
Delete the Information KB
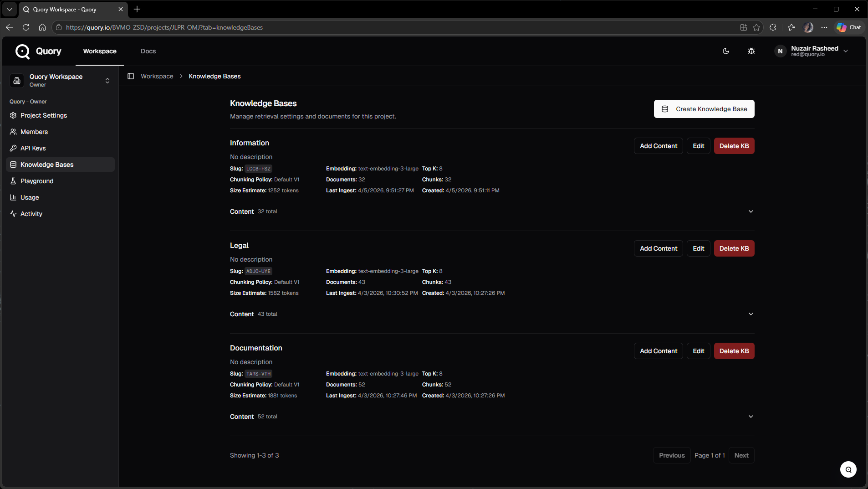click(x=734, y=146)
